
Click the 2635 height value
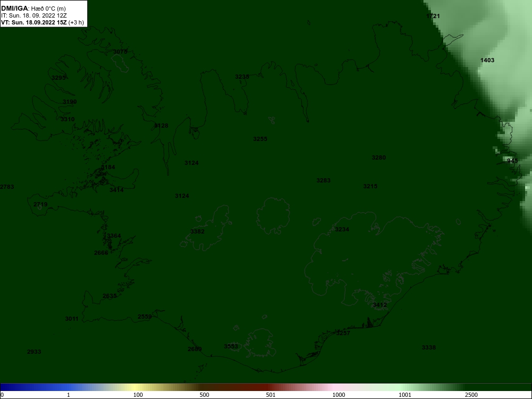tap(110, 296)
